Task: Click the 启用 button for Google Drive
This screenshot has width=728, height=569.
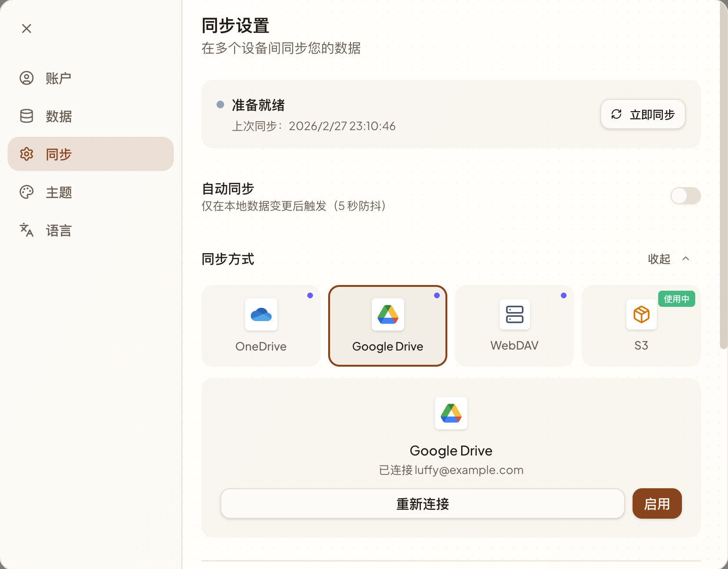Action: [657, 503]
